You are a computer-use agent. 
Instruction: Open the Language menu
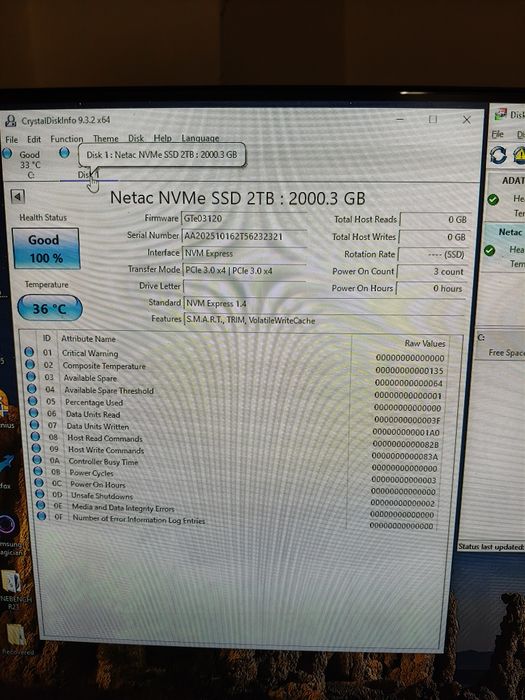200,138
